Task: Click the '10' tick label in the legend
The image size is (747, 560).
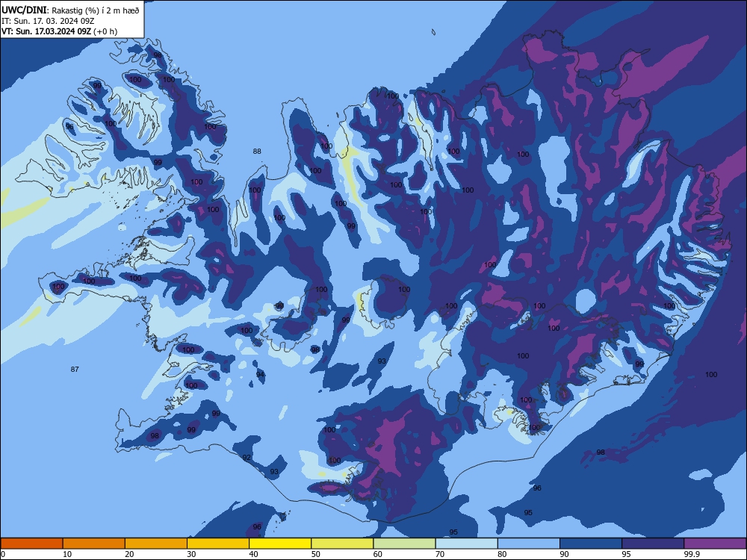Action: click(67, 554)
